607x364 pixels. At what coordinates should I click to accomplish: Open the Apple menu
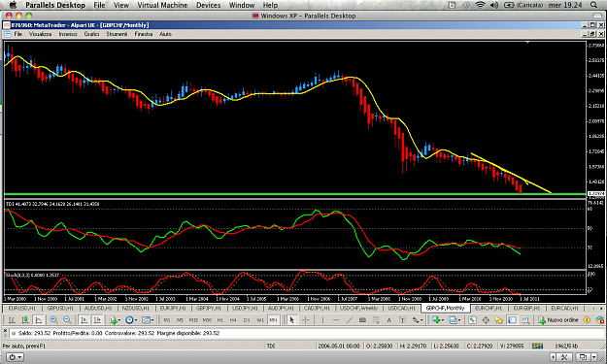pos(13,5)
